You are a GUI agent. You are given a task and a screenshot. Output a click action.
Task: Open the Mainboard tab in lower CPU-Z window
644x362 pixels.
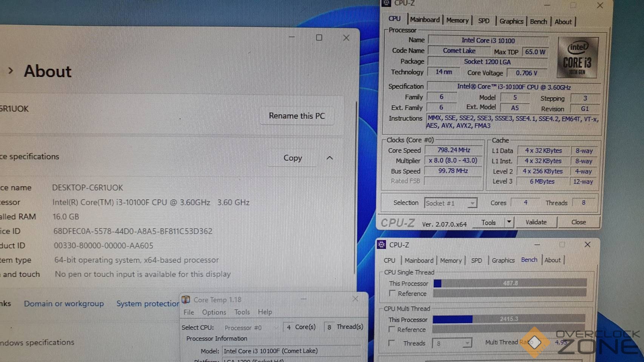tap(419, 260)
